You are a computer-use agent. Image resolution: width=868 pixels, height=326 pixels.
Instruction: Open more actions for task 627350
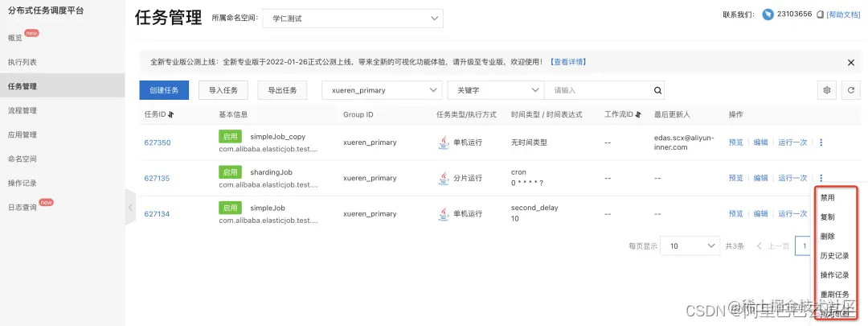pyautogui.click(x=821, y=142)
